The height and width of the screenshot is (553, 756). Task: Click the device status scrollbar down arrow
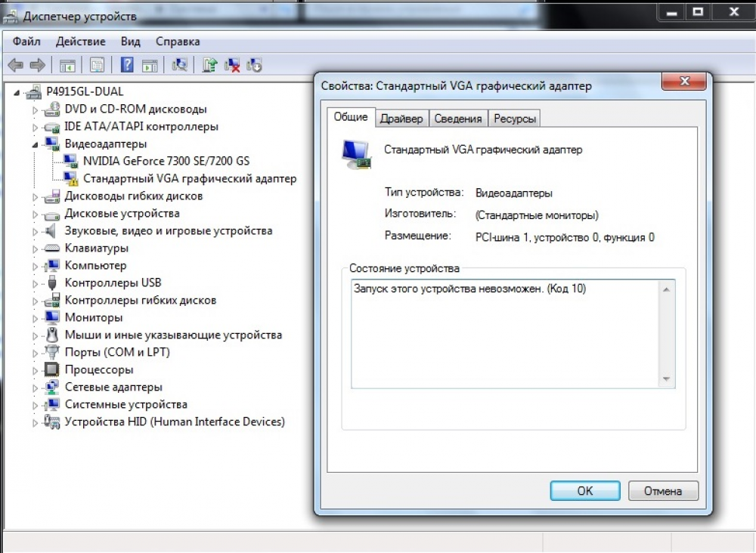[x=666, y=379]
